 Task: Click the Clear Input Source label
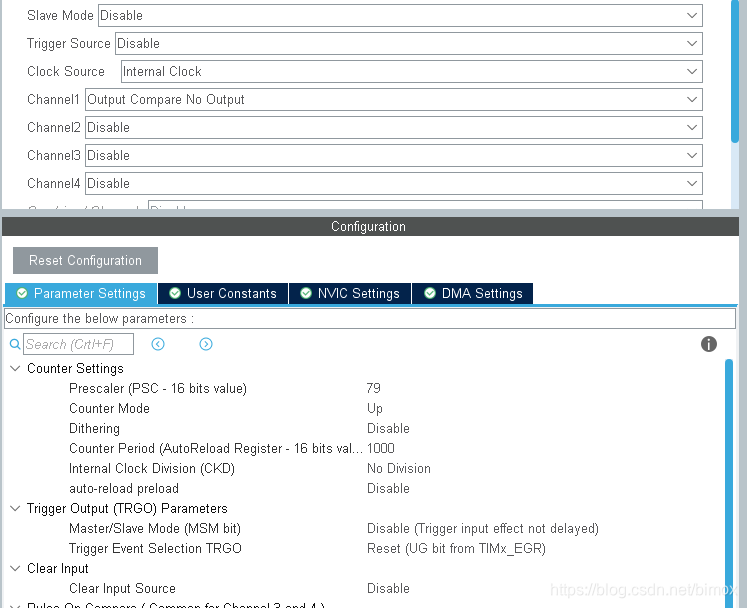pyautogui.click(x=122, y=588)
